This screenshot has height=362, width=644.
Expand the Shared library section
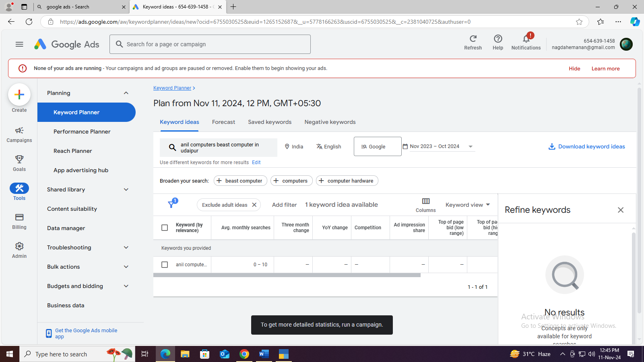pos(126,189)
